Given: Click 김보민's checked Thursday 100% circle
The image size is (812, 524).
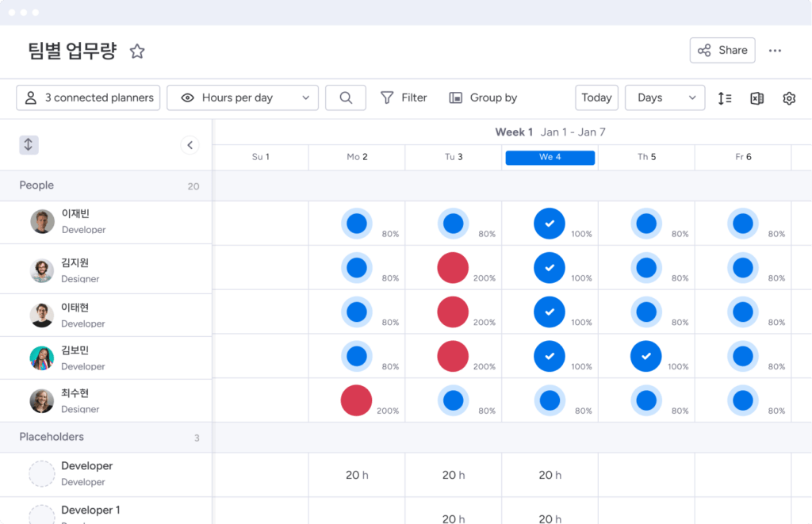Looking at the screenshot, I should pyautogui.click(x=646, y=357).
